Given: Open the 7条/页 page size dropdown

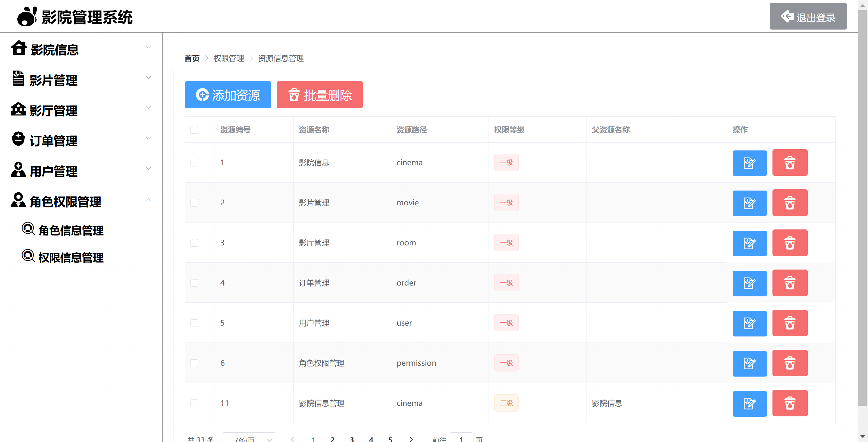Looking at the screenshot, I should pyautogui.click(x=249, y=438).
